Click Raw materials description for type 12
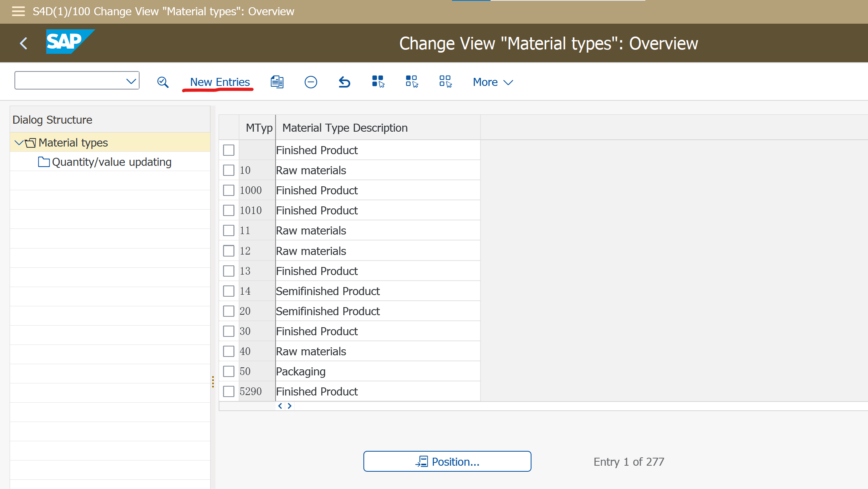868x489 pixels. [378, 251]
